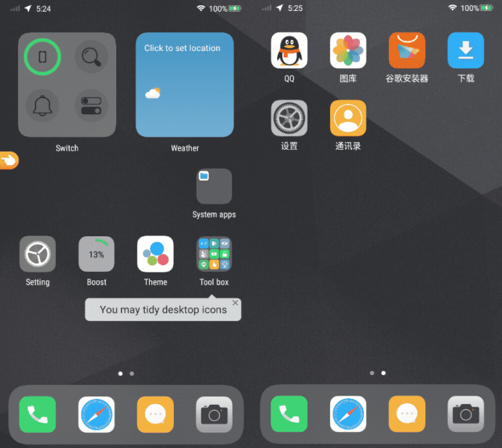
Task: Open the Setting app on left screen
Action: click(37, 254)
